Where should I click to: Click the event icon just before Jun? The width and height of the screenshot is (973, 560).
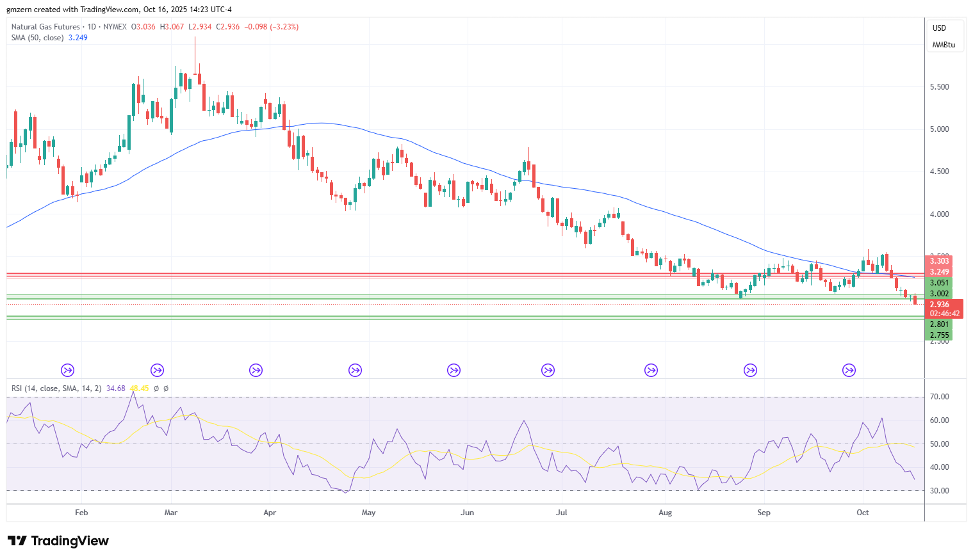tap(454, 370)
